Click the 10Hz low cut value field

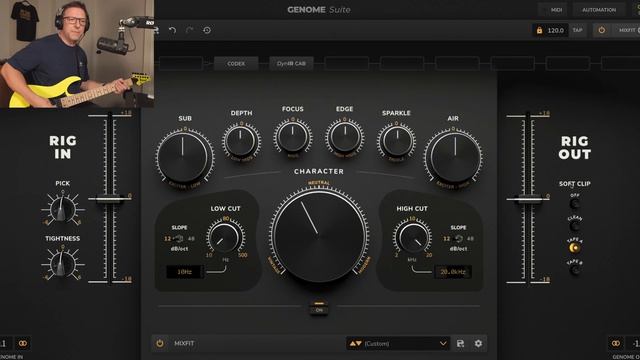tap(184, 272)
